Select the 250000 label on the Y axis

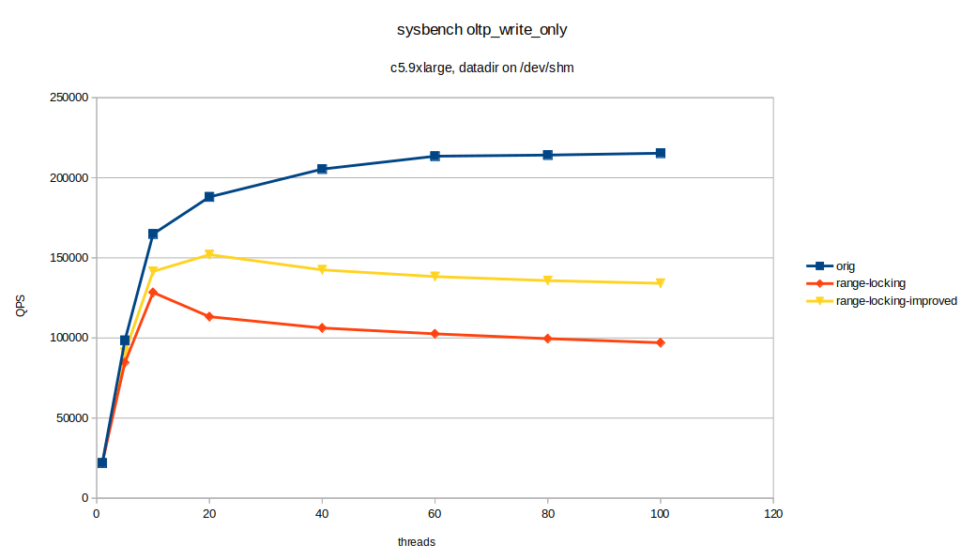coord(67,98)
